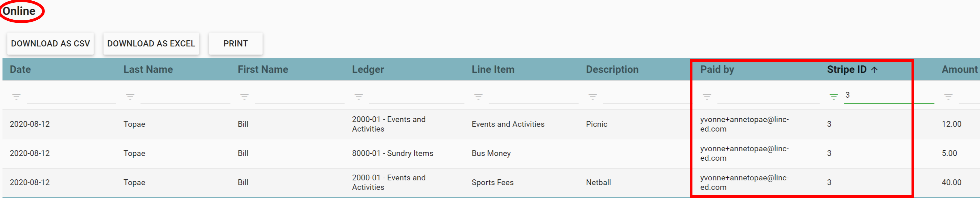Toggle the Stripe ID sort arrow
Viewport: 980px width, 198px height.
pyautogui.click(x=874, y=70)
